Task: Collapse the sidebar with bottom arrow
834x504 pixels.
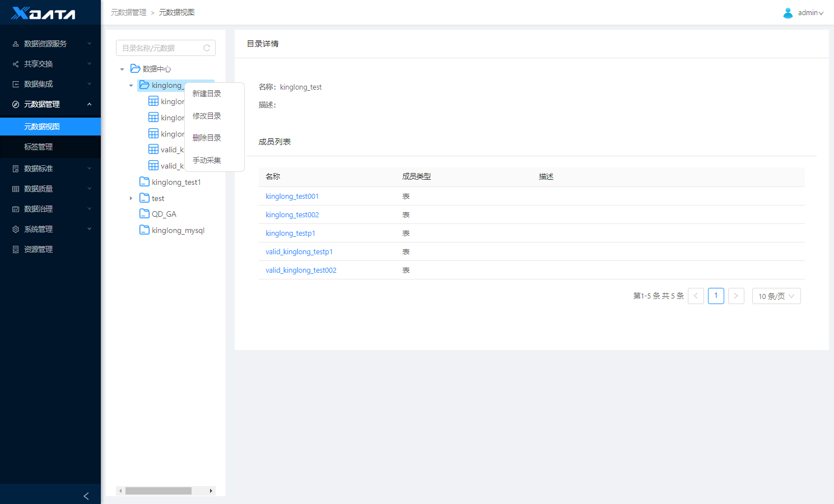Action: 86,496
